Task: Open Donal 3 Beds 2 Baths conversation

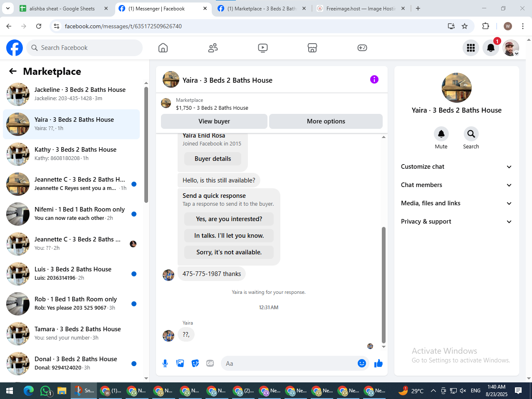Action: pos(72,364)
